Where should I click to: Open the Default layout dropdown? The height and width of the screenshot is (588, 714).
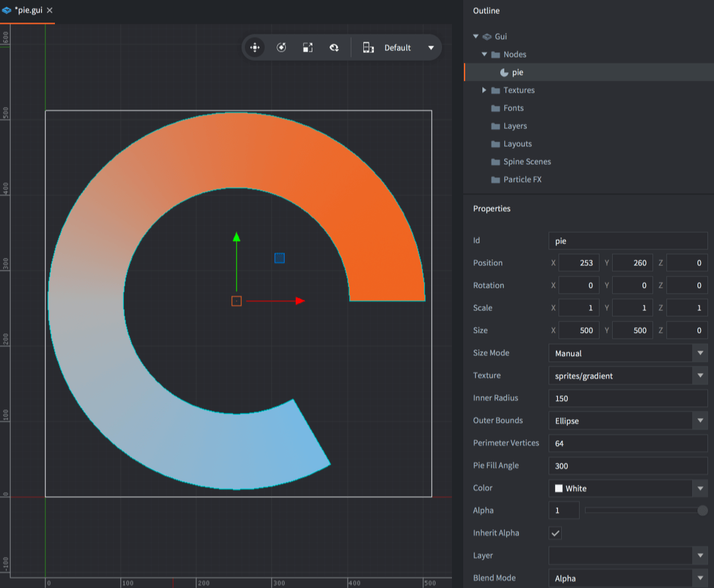(x=431, y=48)
